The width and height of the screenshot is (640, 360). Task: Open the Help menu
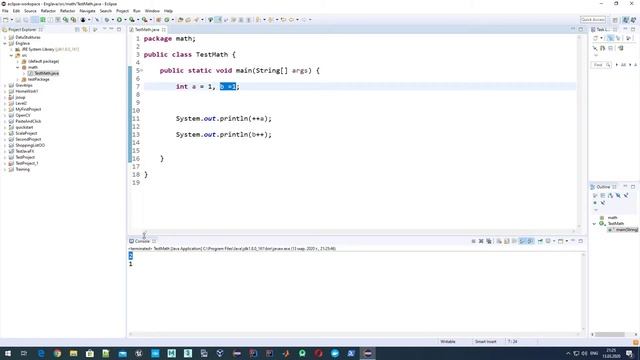pos(168,11)
